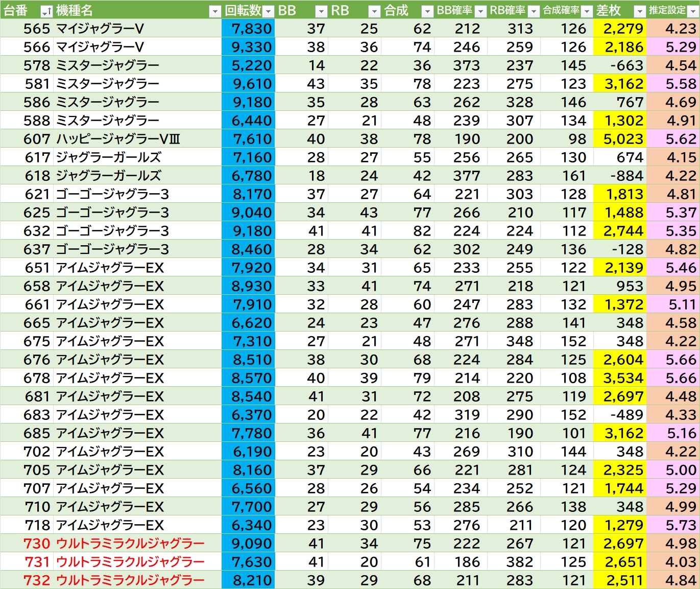This screenshot has width=700, height=589.
Task: Click 回転数 value 6,190
Action: pyautogui.click(x=248, y=452)
